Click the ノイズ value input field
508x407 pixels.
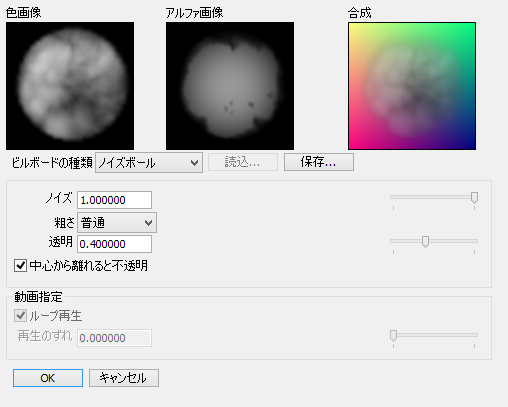click(115, 200)
